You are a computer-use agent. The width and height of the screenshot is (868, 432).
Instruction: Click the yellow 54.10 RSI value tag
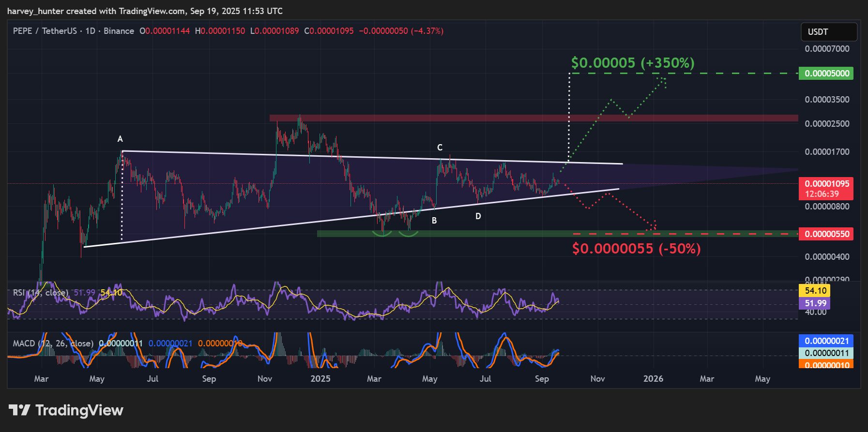815,291
